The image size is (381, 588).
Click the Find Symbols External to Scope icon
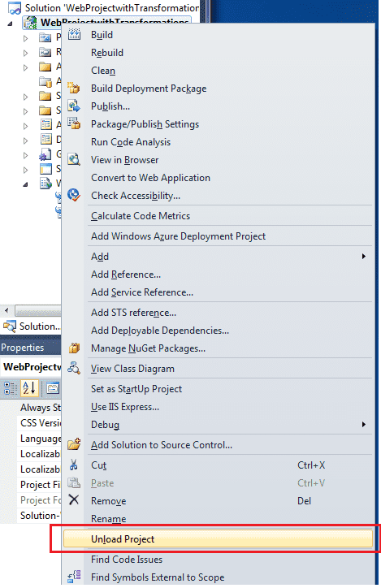pos(74,577)
